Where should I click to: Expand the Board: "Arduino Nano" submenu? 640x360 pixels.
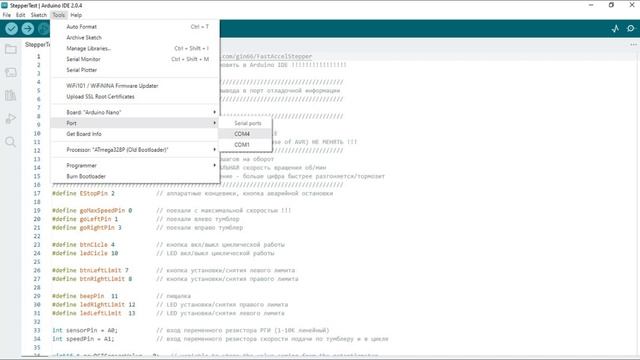135,112
